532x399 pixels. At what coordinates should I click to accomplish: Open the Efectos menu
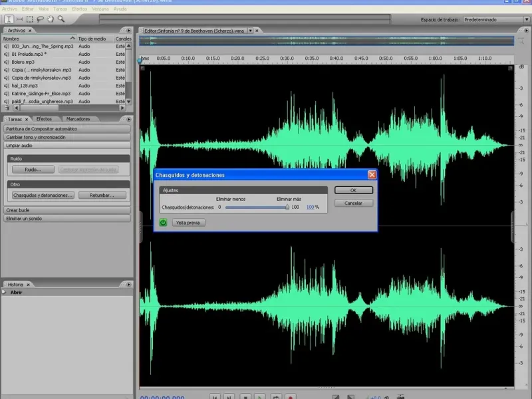pos(79,9)
